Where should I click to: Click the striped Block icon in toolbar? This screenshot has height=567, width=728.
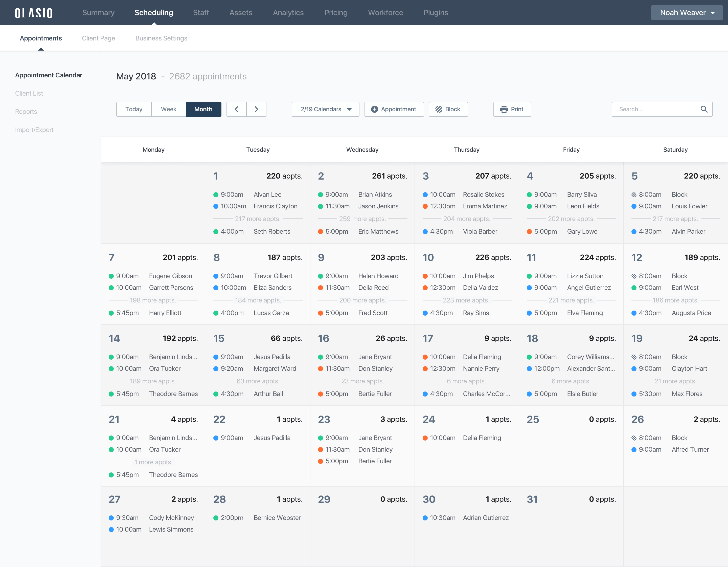pos(439,109)
